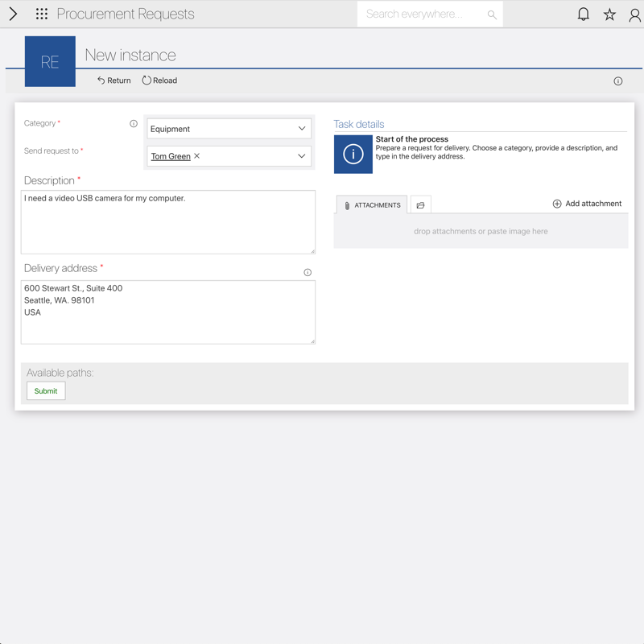Expand the left sidebar chevron
This screenshot has height=644, width=644.
(x=13, y=14)
